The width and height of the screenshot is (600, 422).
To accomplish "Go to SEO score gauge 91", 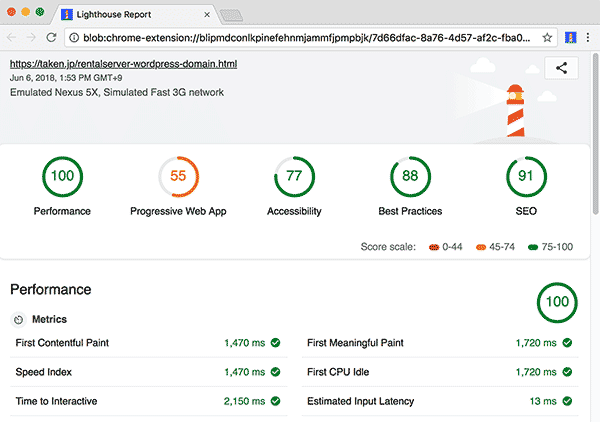I will (x=526, y=176).
